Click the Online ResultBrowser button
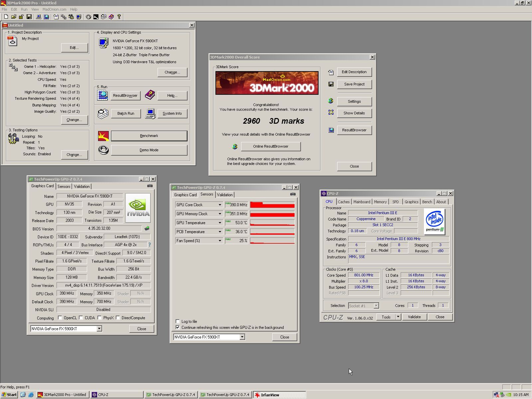 (271, 146)
